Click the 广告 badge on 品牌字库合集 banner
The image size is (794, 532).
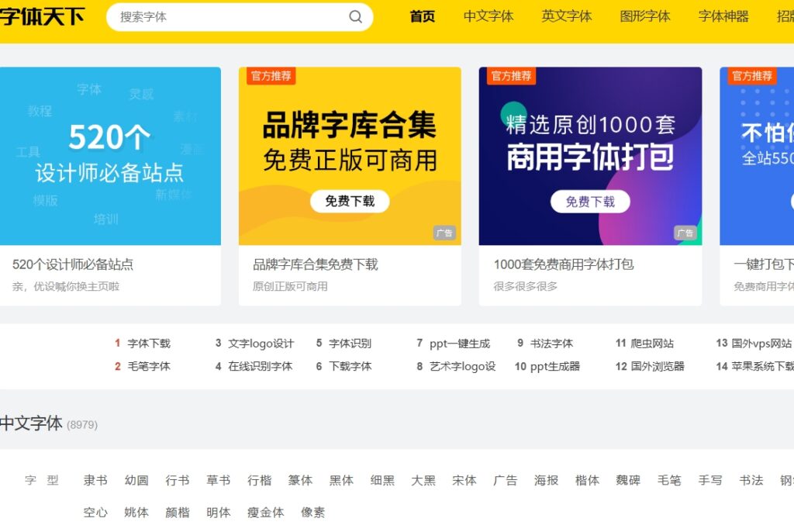(x=444, y=233)
